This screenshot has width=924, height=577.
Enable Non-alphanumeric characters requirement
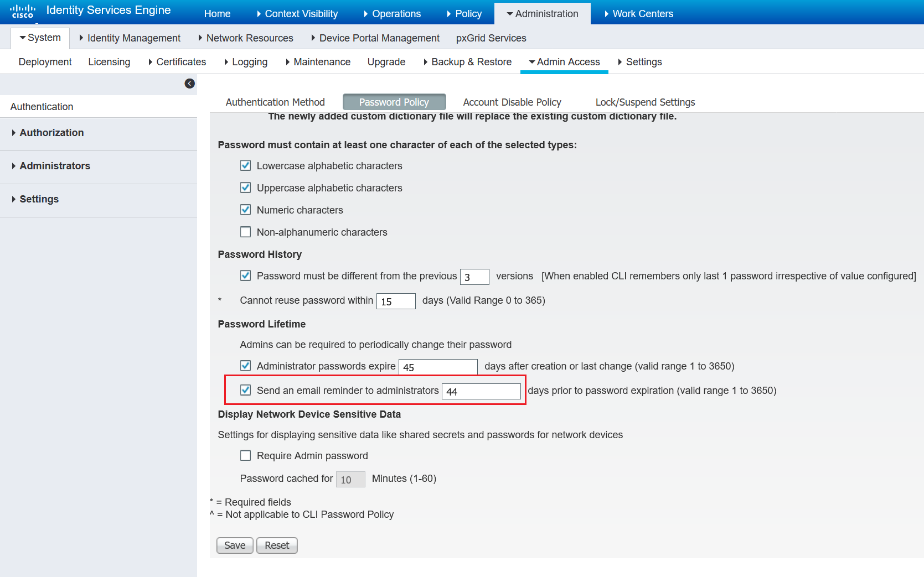[245, 232]
